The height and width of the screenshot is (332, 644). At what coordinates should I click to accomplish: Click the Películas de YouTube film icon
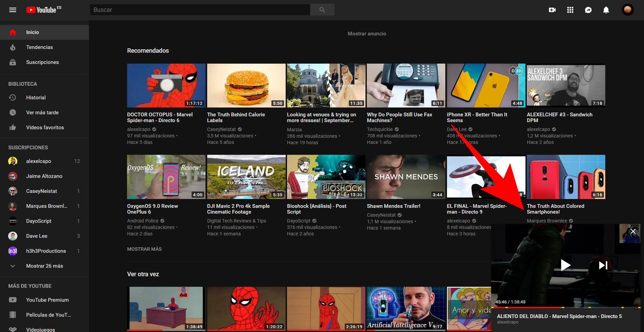coord(13,315)
